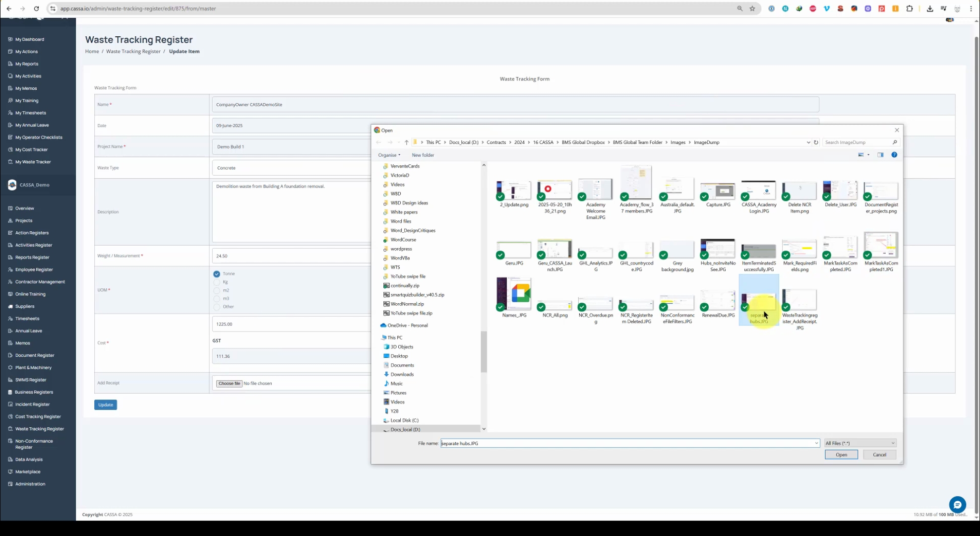Select the m3 unit option
980x536 pixels.
coord(217,298)
